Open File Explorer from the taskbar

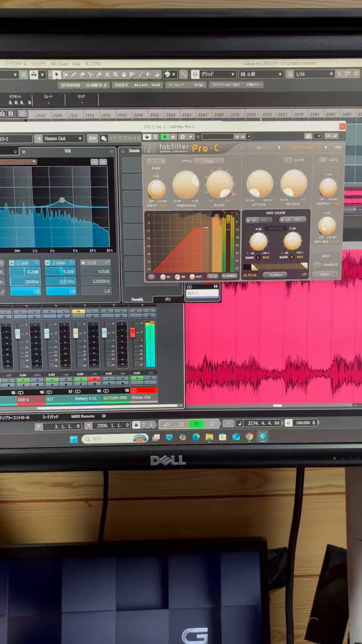(209, 437)
